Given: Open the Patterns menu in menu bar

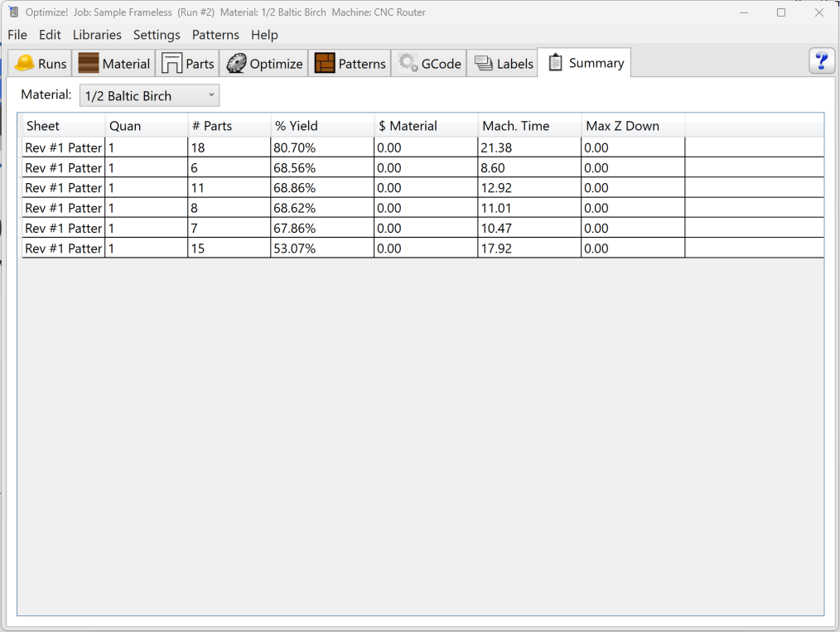Looking at the screenshot, I should point(215,35).
